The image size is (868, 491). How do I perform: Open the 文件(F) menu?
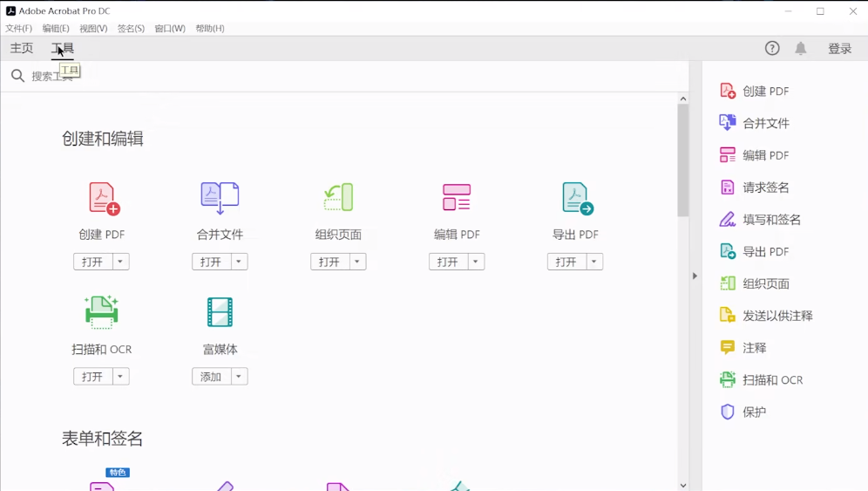point(19,28)
